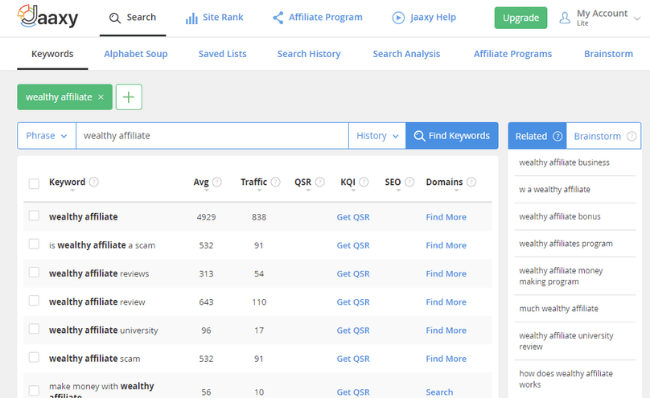650x400 pixels.
Task: Click Search link in last row
Action: 439,392
